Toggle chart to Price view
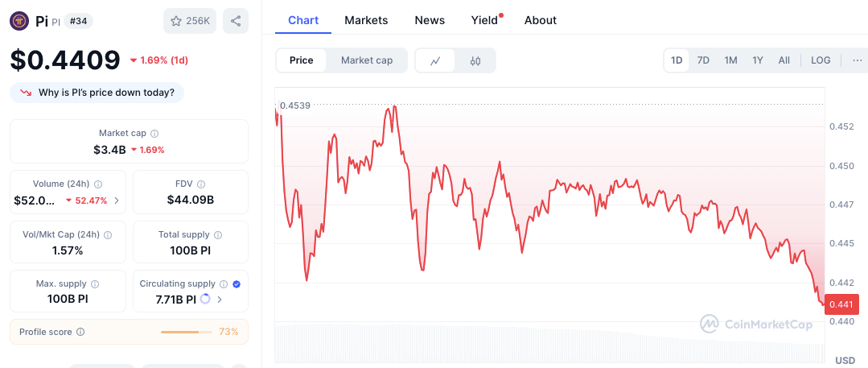The image size is (868, 368). (301, 60)
